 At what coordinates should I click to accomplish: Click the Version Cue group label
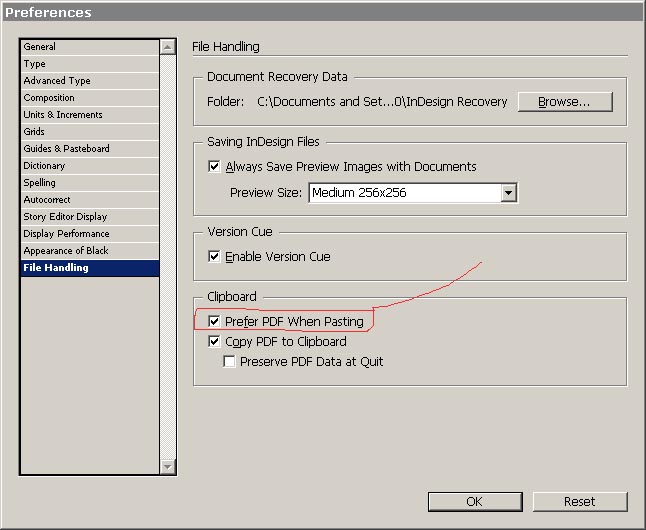pos(240,232)
